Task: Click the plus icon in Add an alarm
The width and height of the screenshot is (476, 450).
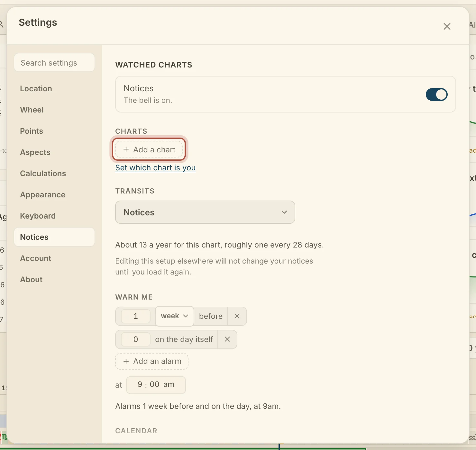Action: pos(126,361)
